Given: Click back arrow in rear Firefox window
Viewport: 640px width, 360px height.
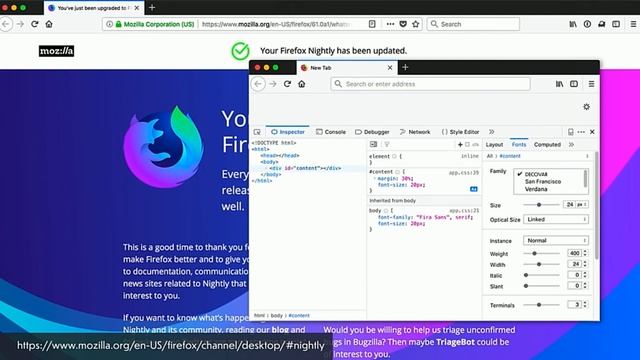Looking at the screenshot, I should pyautogui.click(x=6, y=24).
